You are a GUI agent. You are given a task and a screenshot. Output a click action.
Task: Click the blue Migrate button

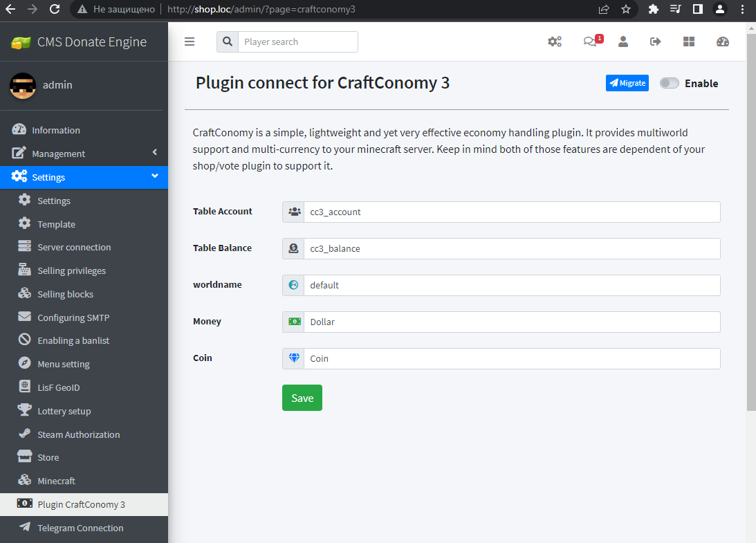coord(627,83)
